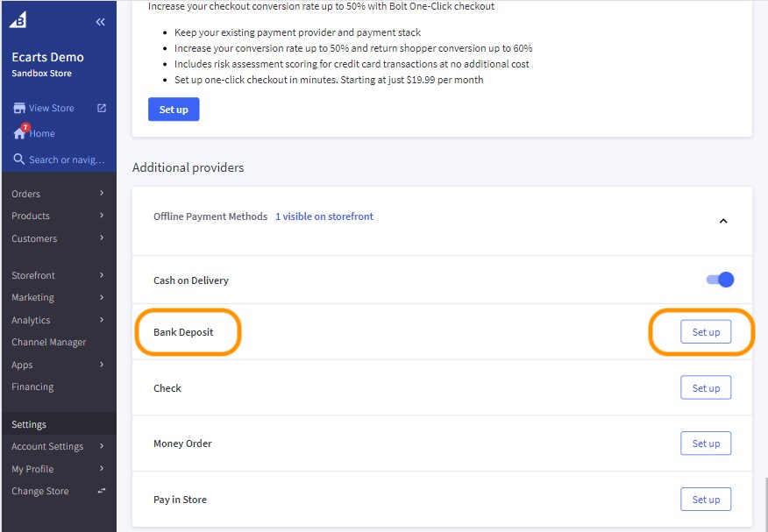Image resolution: width=768 pixels, height=532 pixels.
Task: Collapse the Offline Payment Methods section
Action: (723, 221)
